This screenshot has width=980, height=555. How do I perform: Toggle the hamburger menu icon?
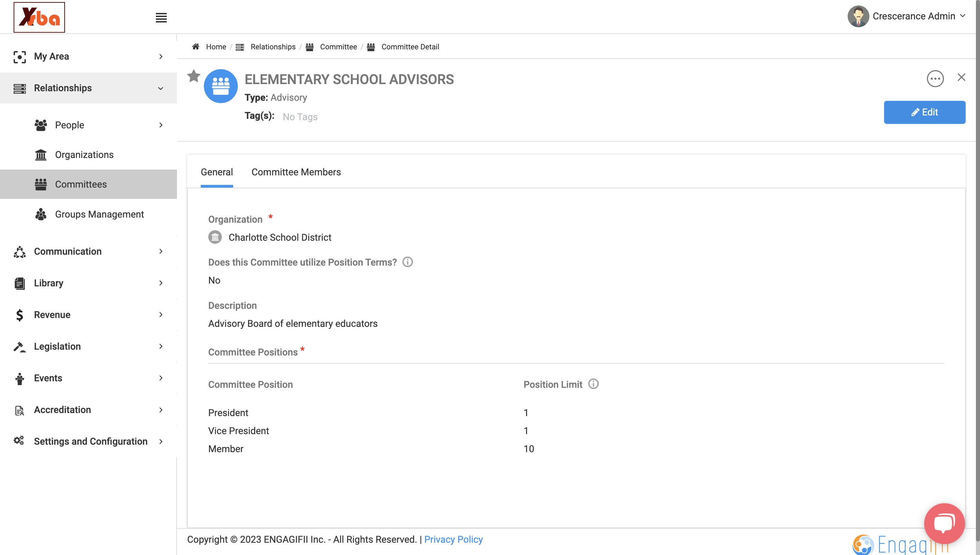point(161,17)
